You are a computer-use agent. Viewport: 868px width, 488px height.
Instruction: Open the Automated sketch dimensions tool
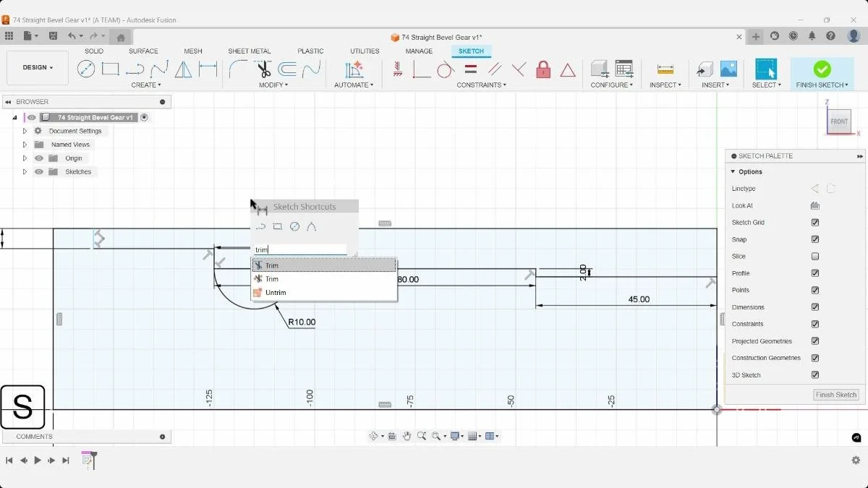pyautogui.click(x=354, y=69)
